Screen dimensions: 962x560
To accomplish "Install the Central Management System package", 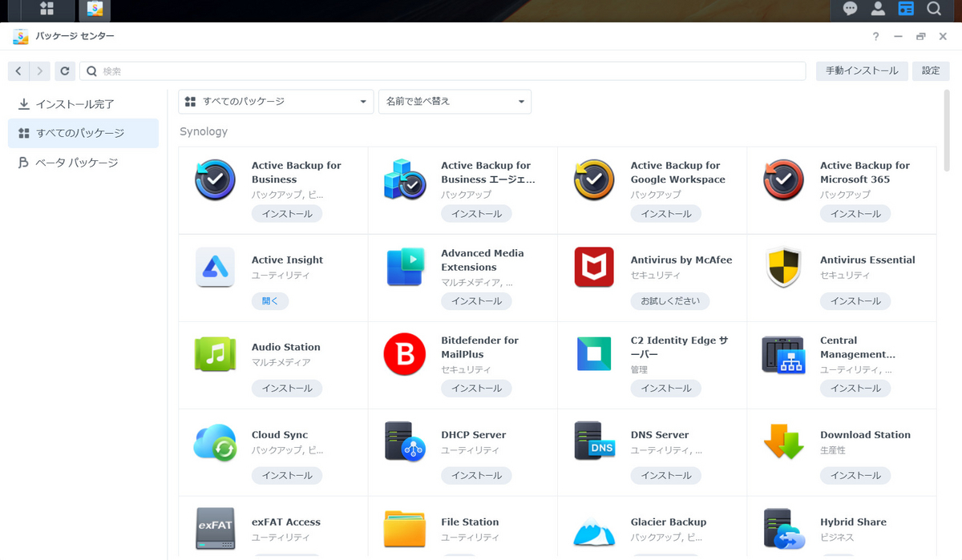I will [855, 388].
